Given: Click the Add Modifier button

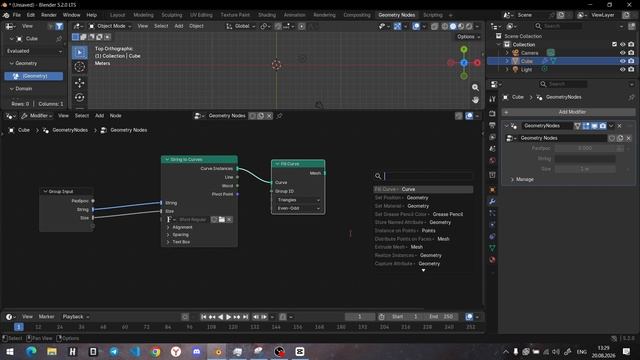Looking at the screenshot, I should (569, 112).
